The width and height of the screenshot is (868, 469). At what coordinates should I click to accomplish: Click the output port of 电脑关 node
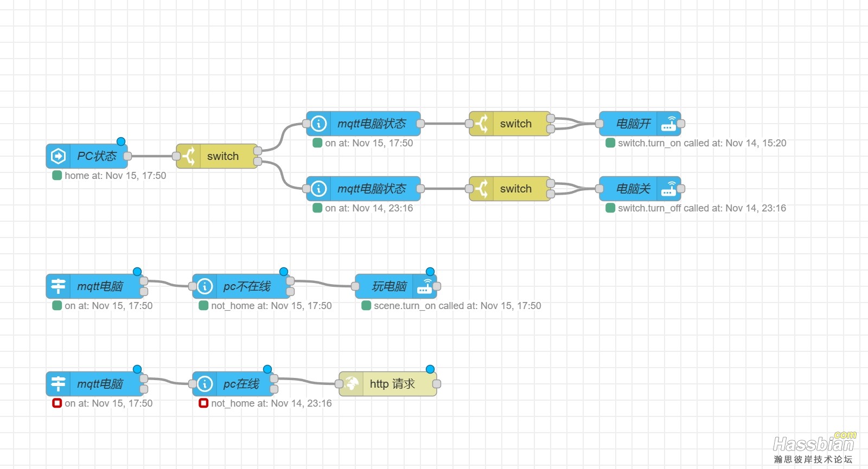click(x=681, y=189)
